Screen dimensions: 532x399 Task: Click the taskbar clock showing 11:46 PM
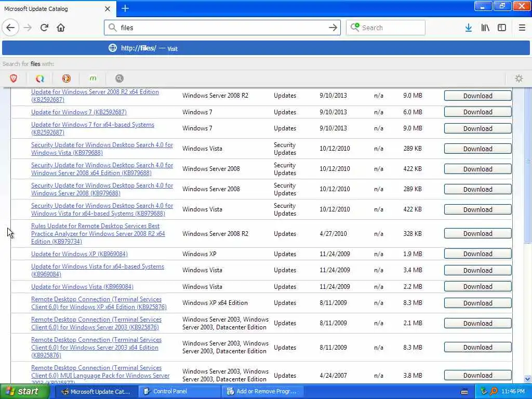[x=513, y=392]
